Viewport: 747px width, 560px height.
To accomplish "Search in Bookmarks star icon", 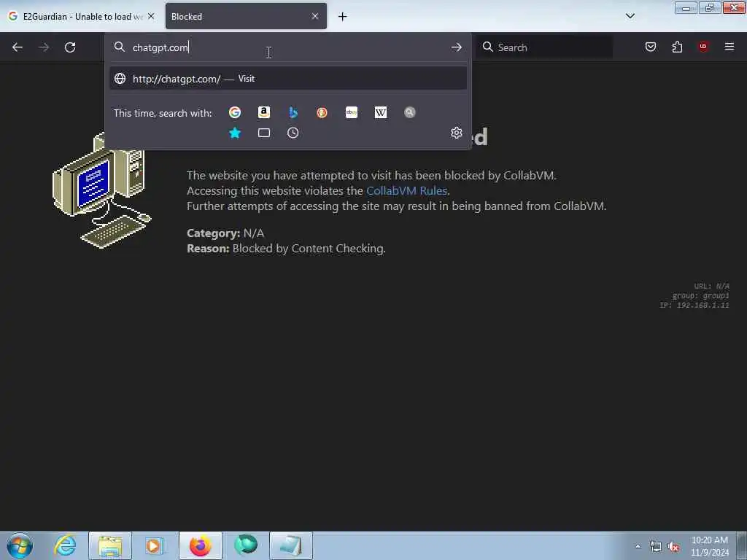I will tap(235, 133).
